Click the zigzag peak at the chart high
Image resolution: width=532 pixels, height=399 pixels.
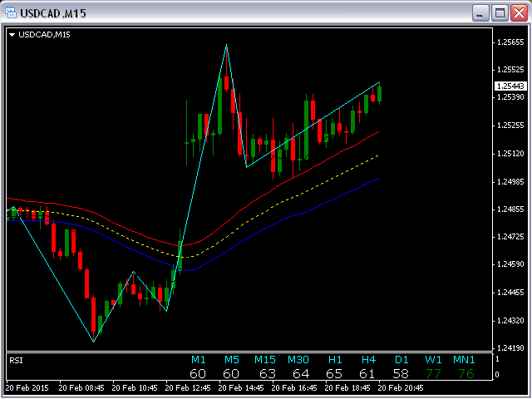[x=226, y=45]
